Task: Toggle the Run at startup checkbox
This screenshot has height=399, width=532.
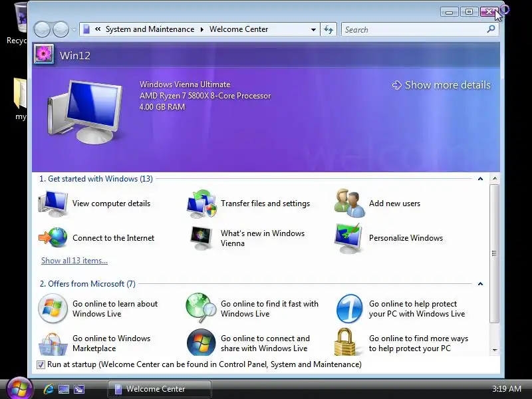Action: tap(41, 364)
